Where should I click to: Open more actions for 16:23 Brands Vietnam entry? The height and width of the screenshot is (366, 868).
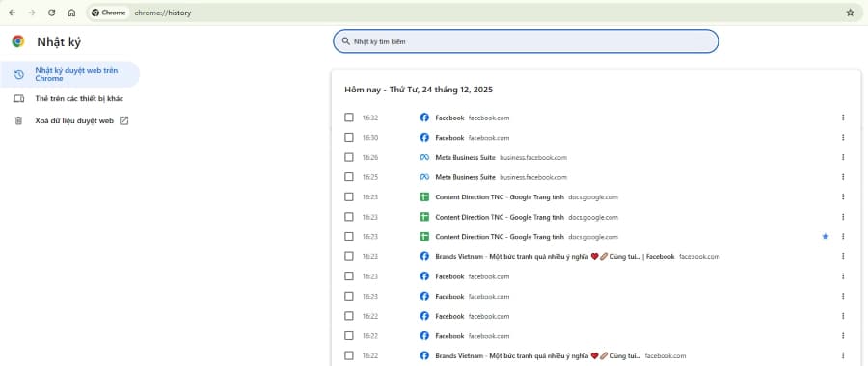(x=843, y=256)
